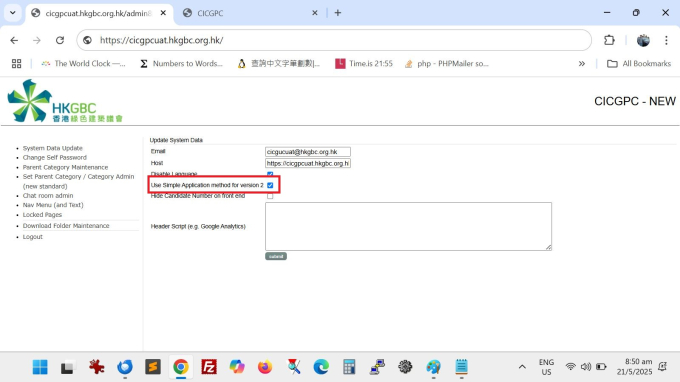The height and width of the screenshot is (382, 680).
Task: Open the notifications bell icon
Action: [x=662, y=367]
